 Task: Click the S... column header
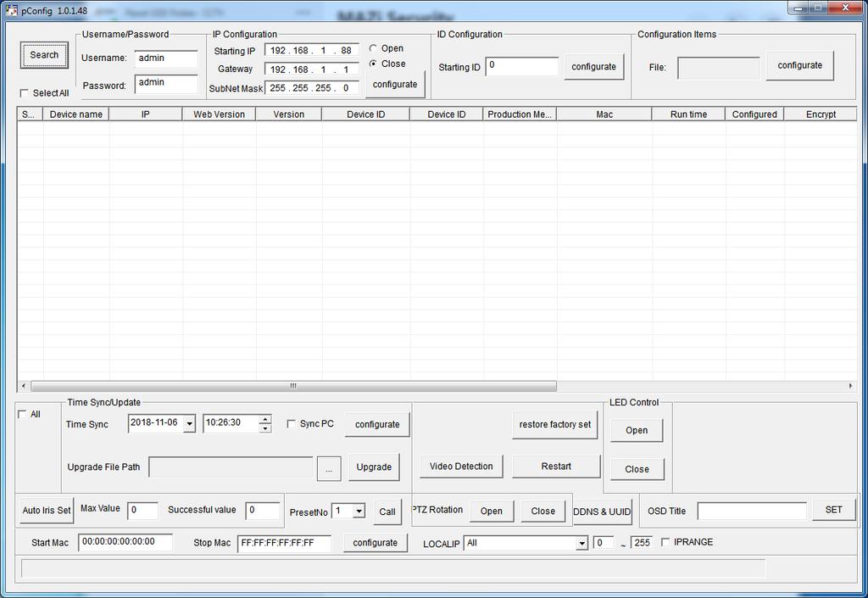(x=30, y=114)
